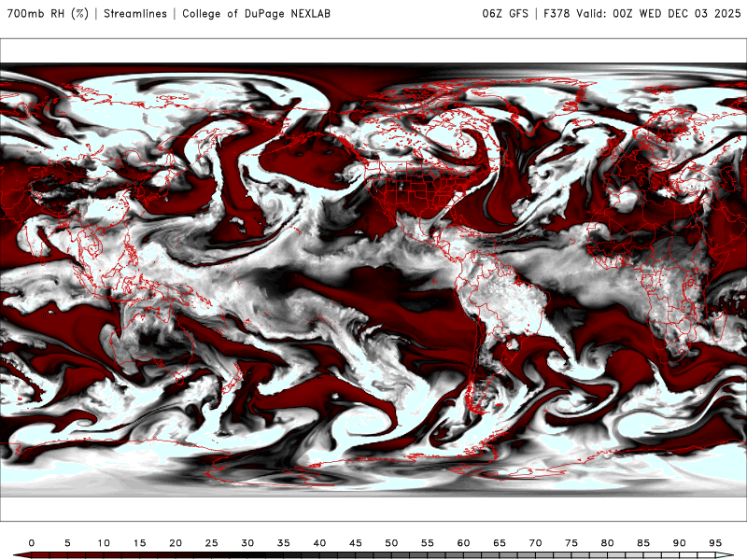
Task: Click the 40 label on the color scale
Action: (x=319, y=543)
